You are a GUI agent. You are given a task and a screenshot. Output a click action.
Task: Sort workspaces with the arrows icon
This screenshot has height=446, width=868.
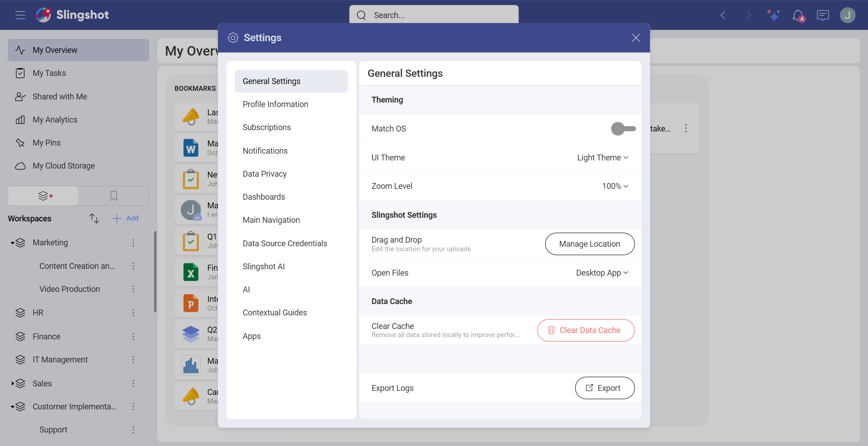[x=94, y=218]
